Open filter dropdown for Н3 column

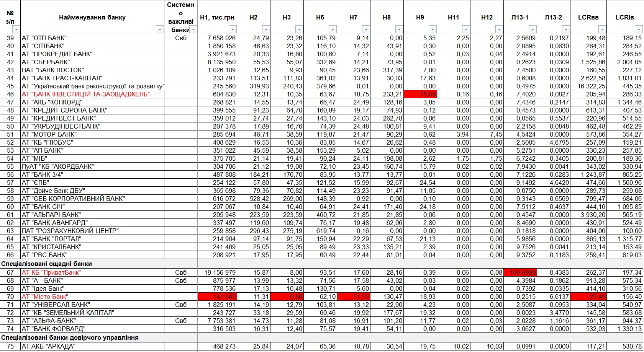coord(299,29)
